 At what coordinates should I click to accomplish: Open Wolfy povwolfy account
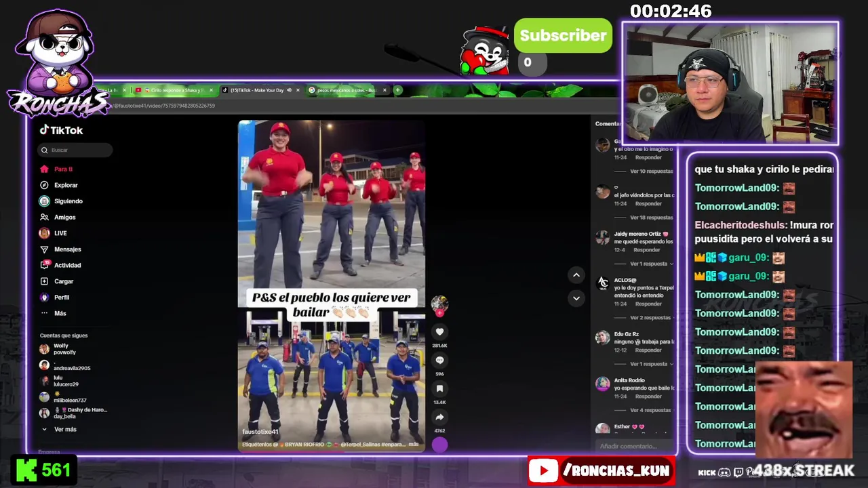pyautogui.click(x=60, y=349)
